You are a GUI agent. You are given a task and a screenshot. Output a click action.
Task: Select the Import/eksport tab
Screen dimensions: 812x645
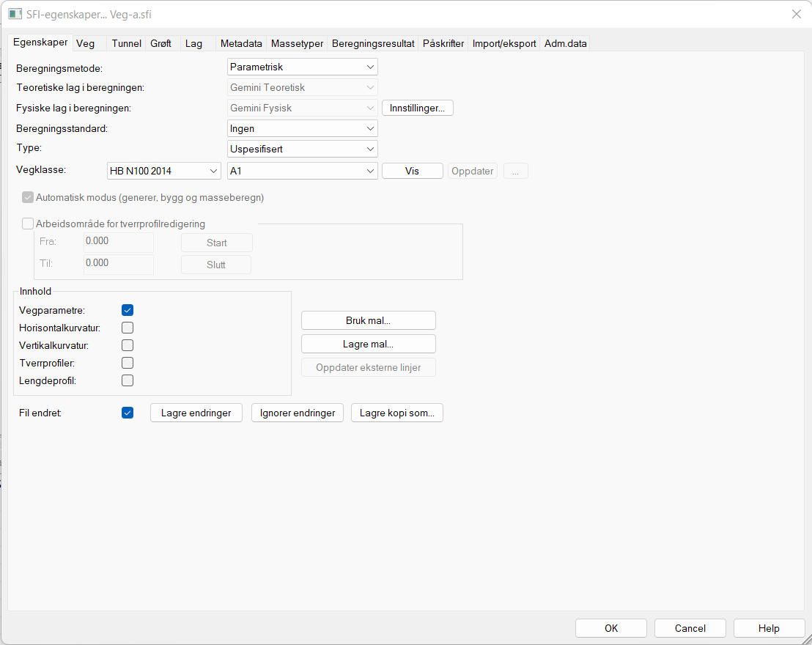pyautogui.click(x=503, y=44)
